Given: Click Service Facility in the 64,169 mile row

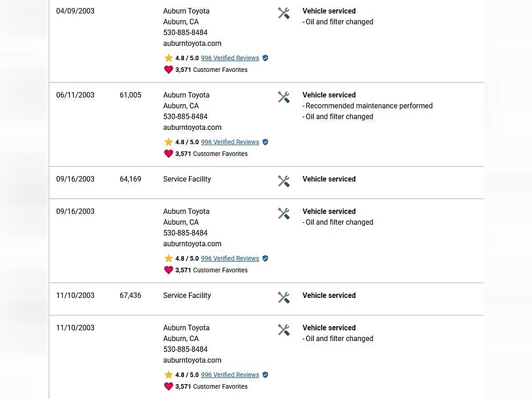Looking at the screenshot, I should pyautogui.click(x=187, y=179).
